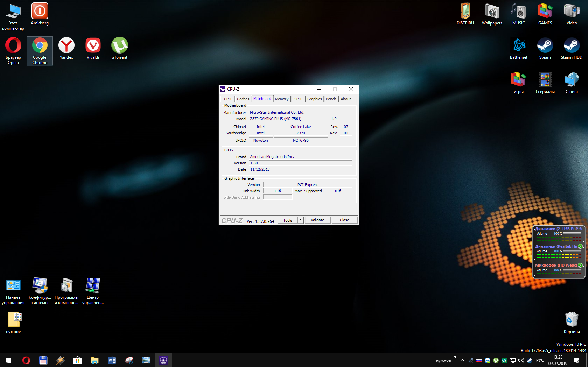
Task: Open the Snipping Tool taskbar icon
Action: [129, 360]
